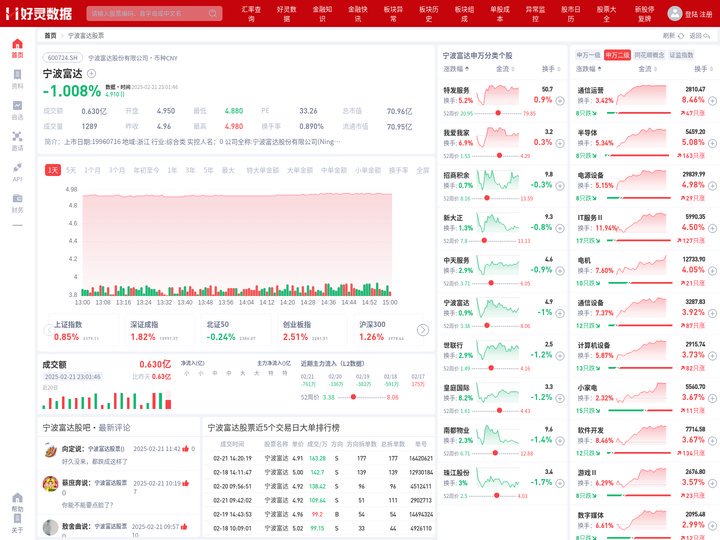Open the API sidebar icon

click(17, 167)
